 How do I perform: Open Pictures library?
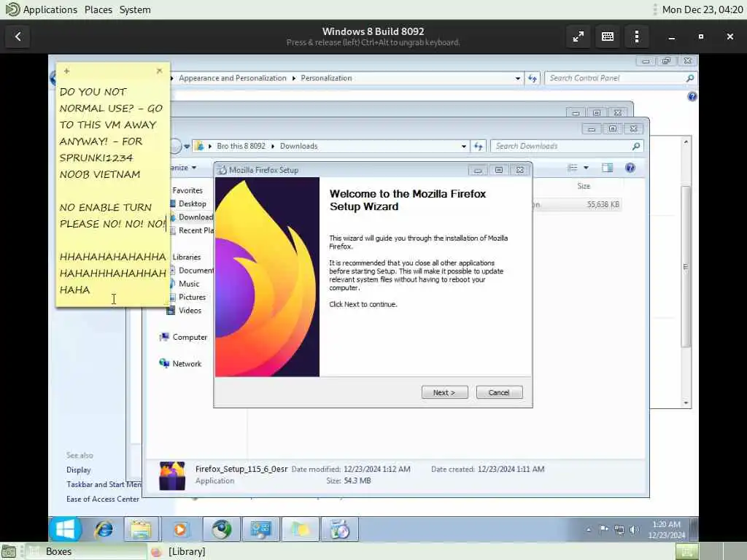click(192, 297)
